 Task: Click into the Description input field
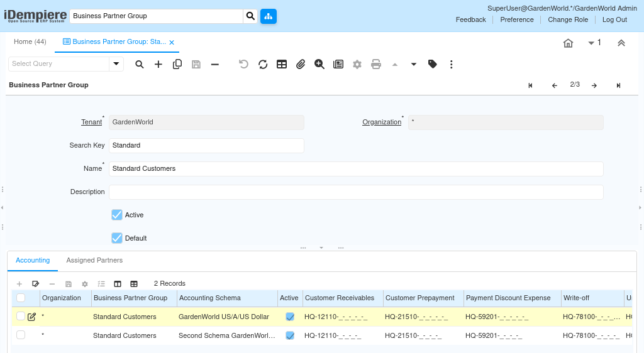pyautogui.click(x=356, y=192)
